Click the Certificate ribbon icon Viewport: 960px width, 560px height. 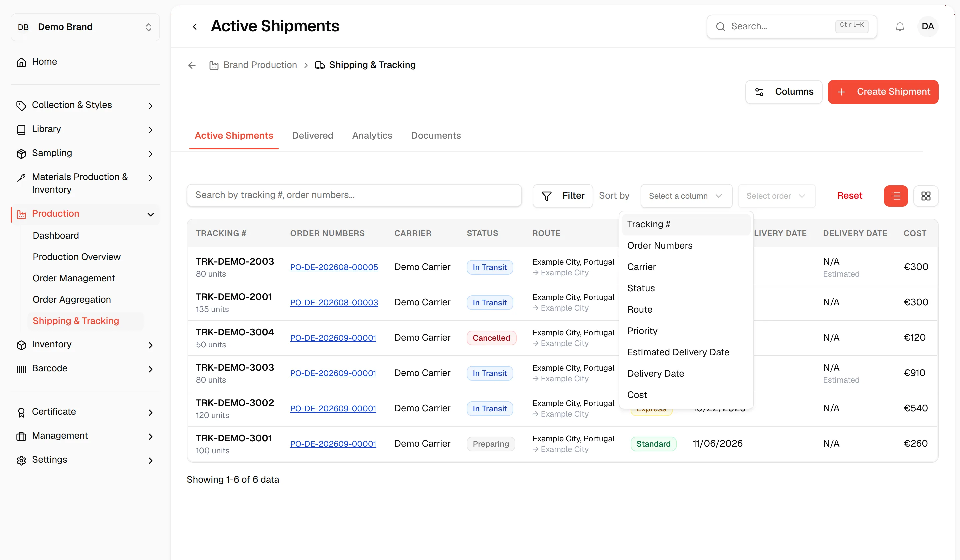pos(21,412)
